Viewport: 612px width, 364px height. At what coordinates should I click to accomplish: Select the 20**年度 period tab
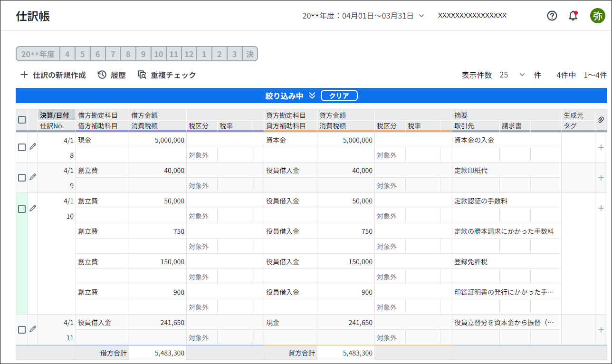(x=38, y=54)
